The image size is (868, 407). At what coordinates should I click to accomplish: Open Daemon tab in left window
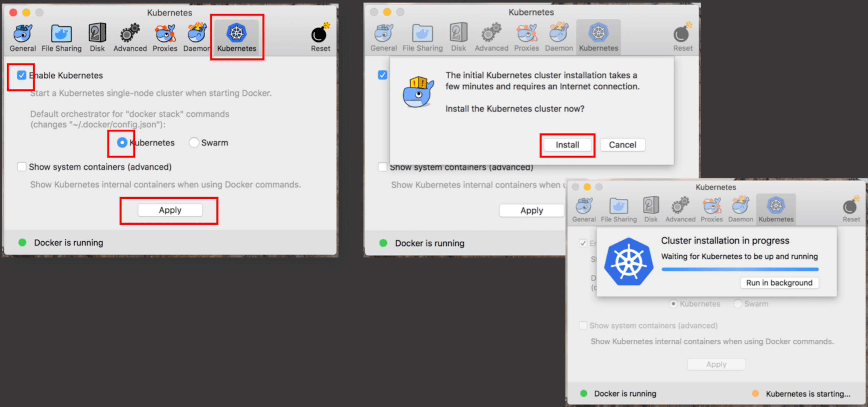197,37
